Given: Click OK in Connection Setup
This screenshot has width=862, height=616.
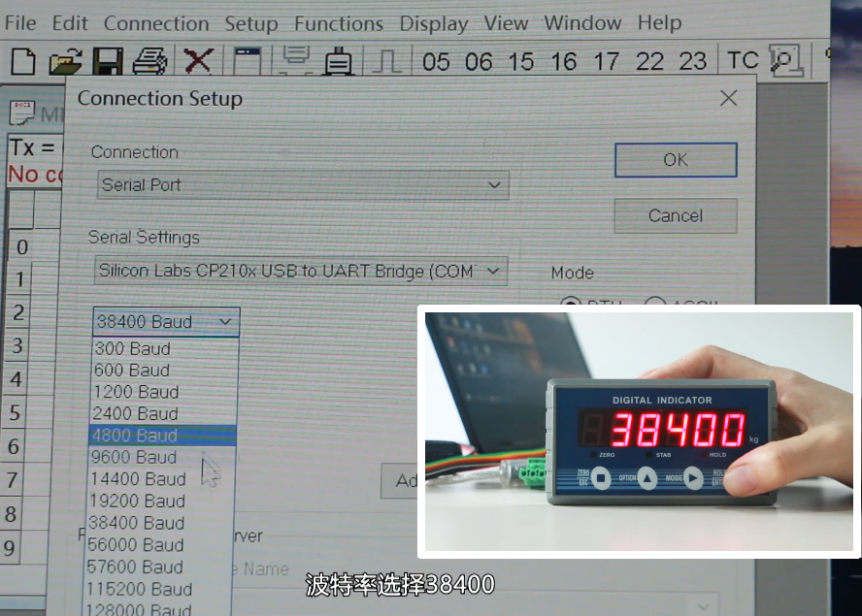Looking at the screenshot, I should point(676,160).
